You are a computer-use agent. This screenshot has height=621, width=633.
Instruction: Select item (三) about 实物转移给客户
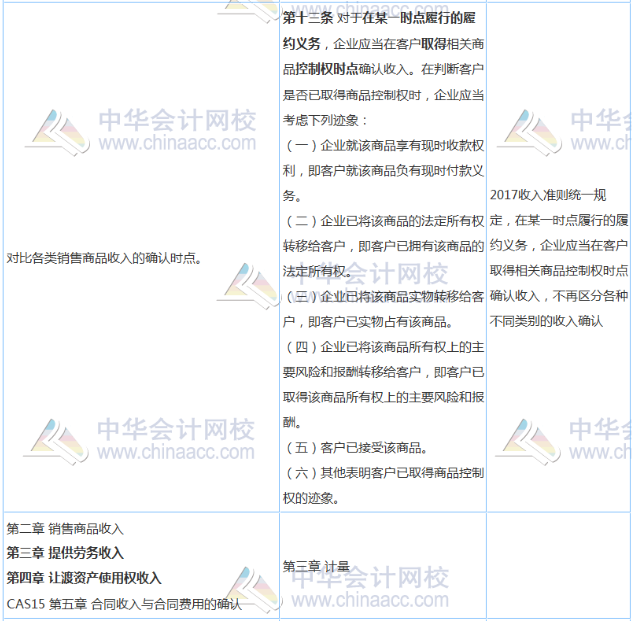coord(384,309)
